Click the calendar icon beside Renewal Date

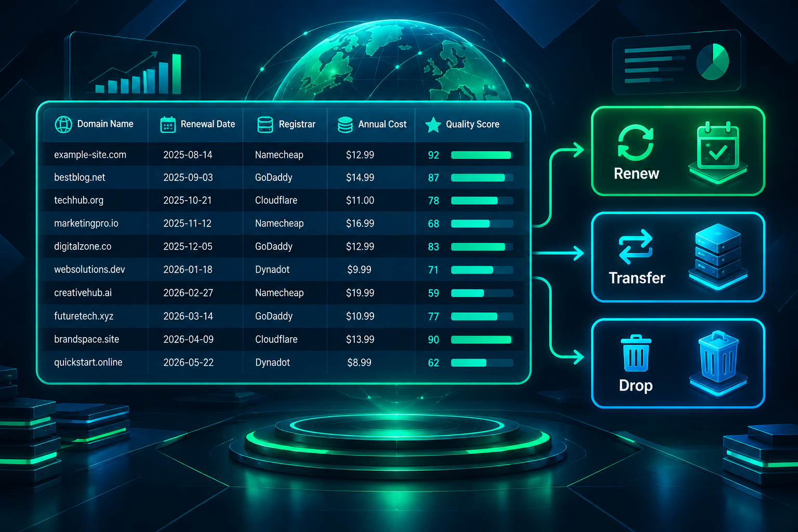point(168,125)
